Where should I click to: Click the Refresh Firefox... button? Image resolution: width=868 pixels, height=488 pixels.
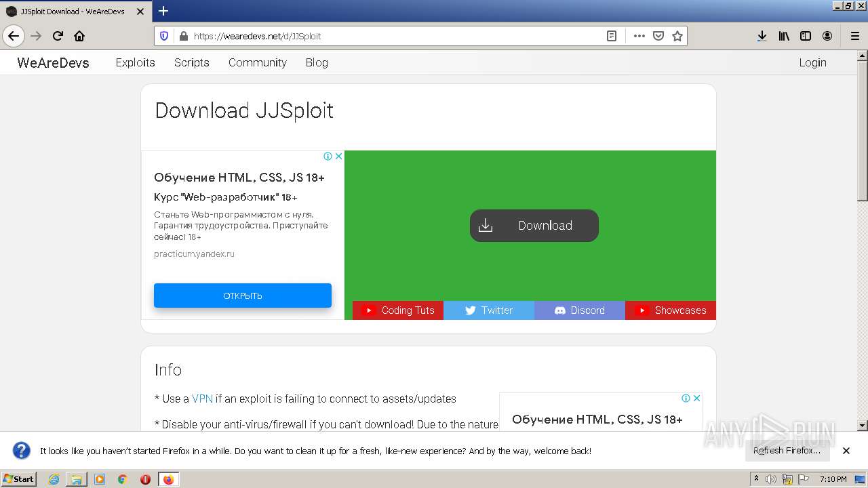787,451
